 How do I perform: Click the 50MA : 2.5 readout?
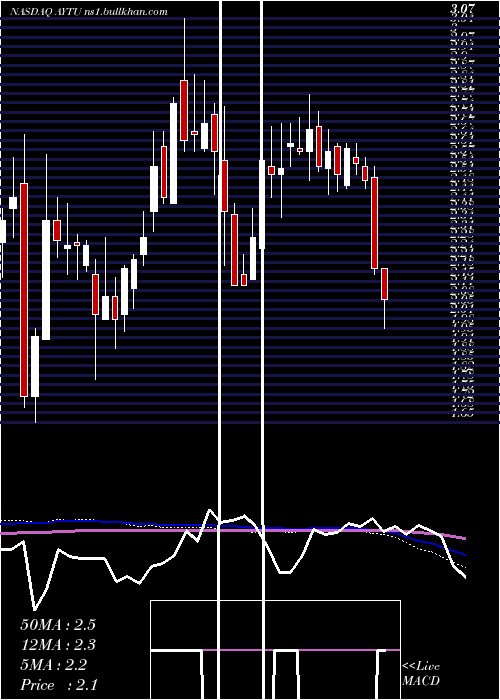[x=58, y=625]
